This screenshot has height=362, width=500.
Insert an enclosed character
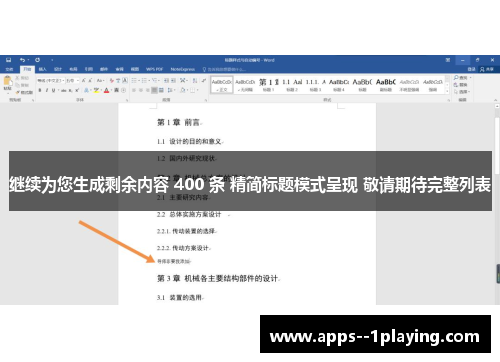pyautogui.click(x=123, y=90)
